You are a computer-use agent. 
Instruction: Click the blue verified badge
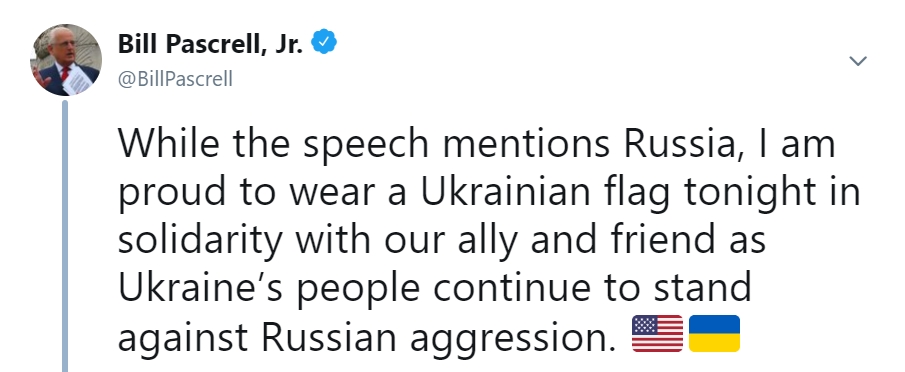[324, 42]
